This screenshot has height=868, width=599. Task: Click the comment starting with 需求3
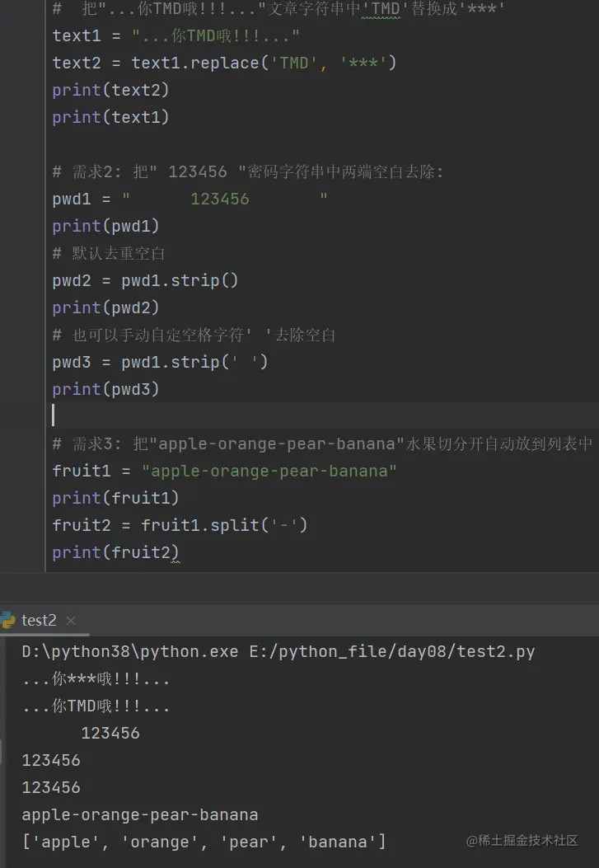tap(322, 443)
